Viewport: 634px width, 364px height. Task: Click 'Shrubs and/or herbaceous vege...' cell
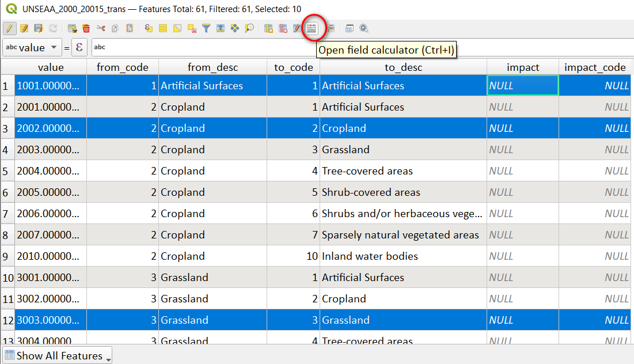403,214
